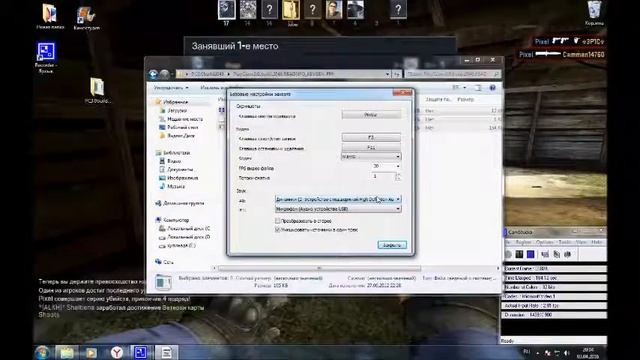Click the volume icon in system tray
Image resolution: width=640 pixels, height=360 pixels.
click(566, 353)
